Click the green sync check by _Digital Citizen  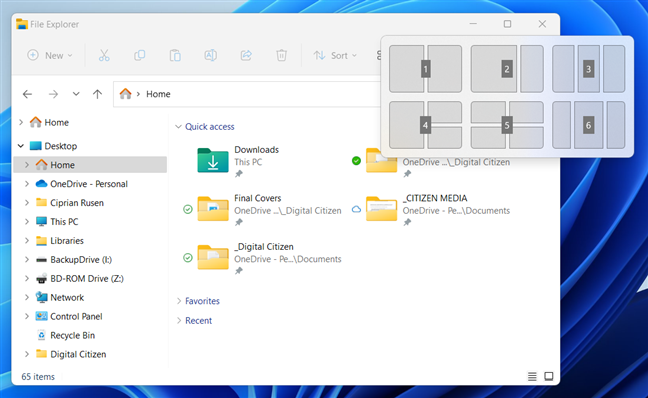188,258
